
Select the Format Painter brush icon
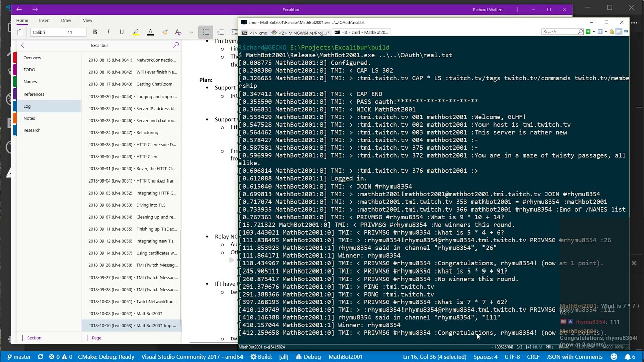click(x=165, y=32)
